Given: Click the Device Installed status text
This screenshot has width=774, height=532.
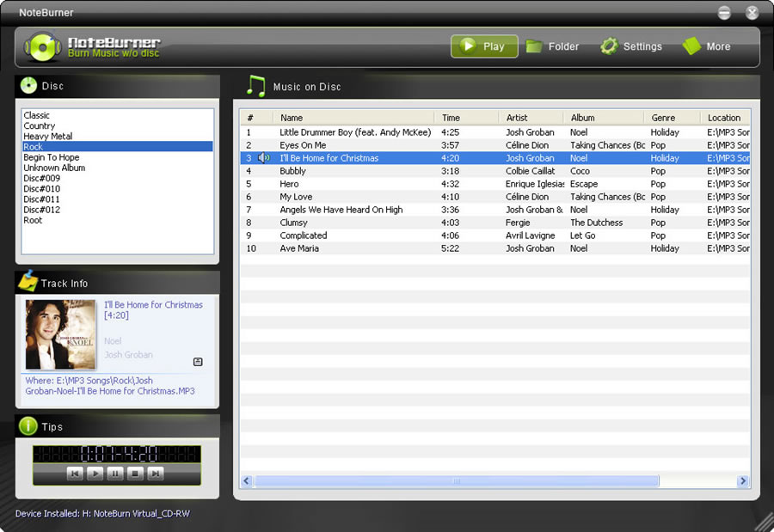Looking at the screenshot, I should click(102, 513).
